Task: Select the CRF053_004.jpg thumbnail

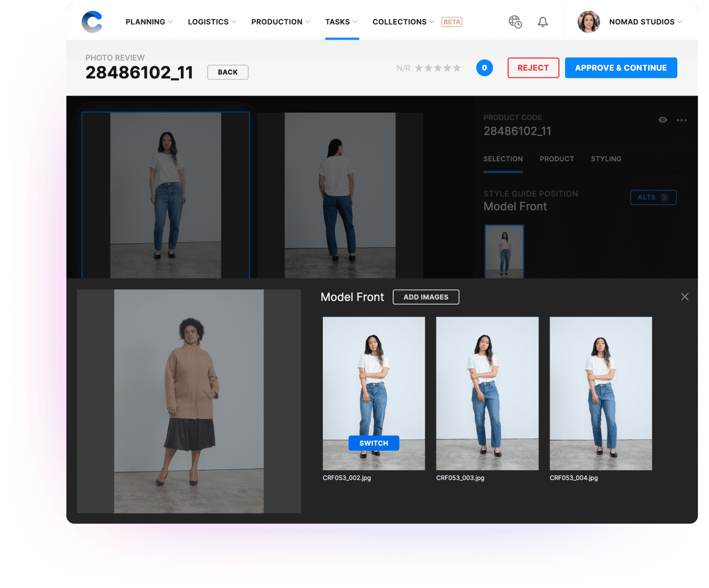Action: coord(600,393)
